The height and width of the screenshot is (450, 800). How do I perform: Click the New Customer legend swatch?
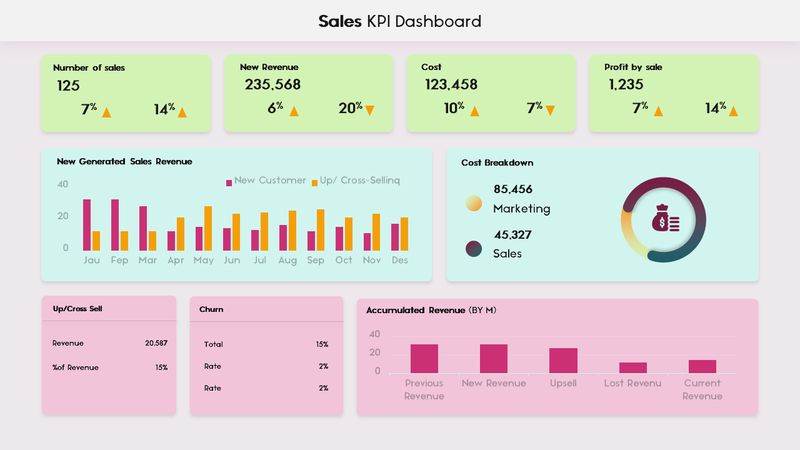[x=229, y=183]
